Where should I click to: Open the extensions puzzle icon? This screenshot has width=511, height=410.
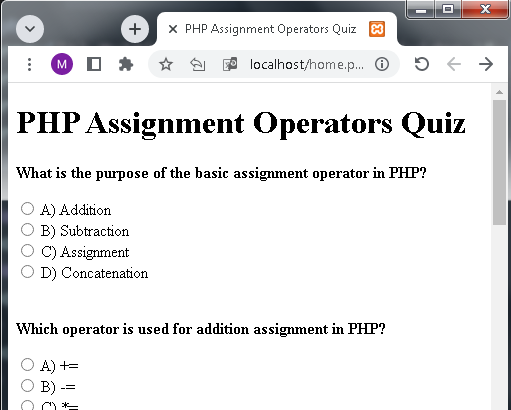coord(126,64)
